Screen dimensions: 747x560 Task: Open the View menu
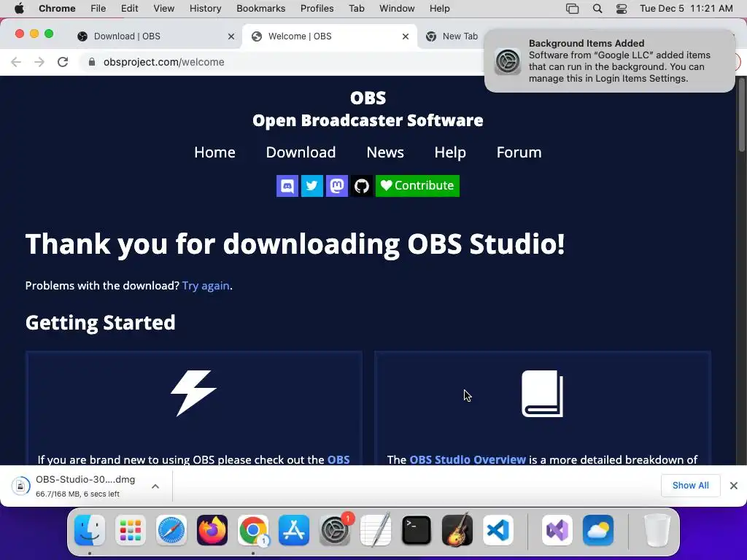click(x=163, y=9)
